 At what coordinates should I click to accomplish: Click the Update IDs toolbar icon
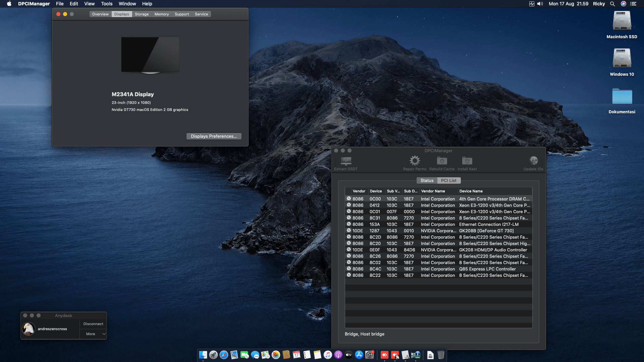(533, 161)
